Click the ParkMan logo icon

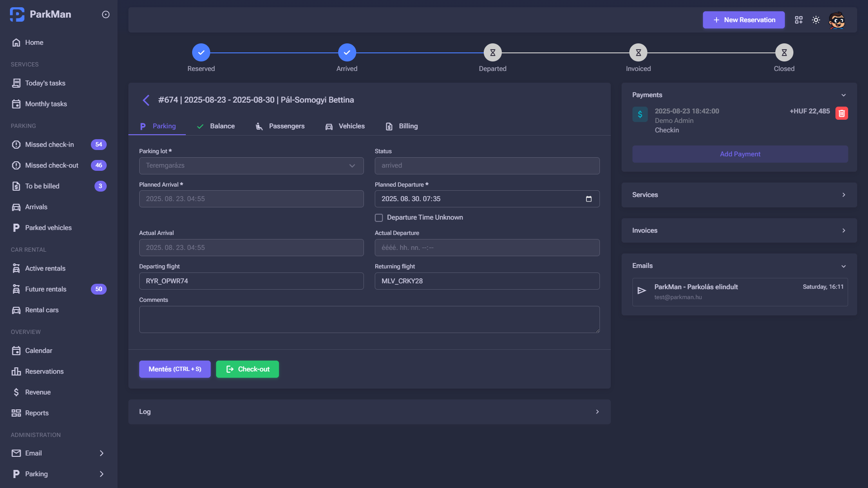point(17,14)
